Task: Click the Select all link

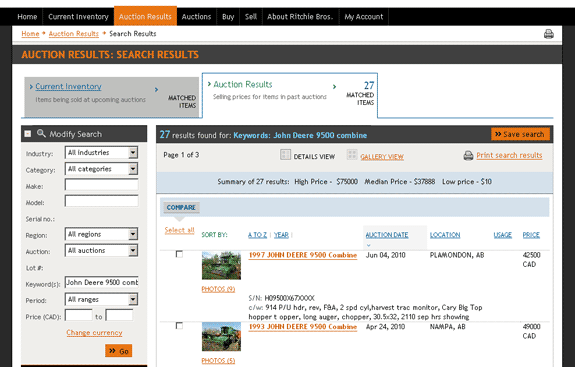Action: click(x=179, y=230)
